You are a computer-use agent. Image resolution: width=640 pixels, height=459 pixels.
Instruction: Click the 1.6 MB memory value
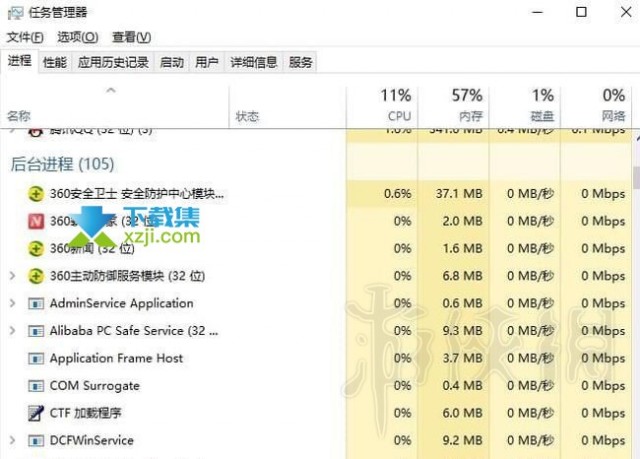462,248
